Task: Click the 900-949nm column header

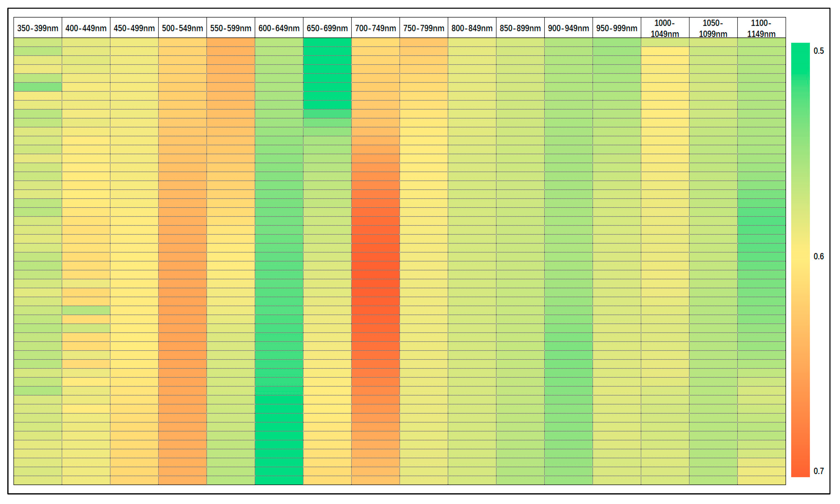Action: pyautogui.click(x=569, y=28)
